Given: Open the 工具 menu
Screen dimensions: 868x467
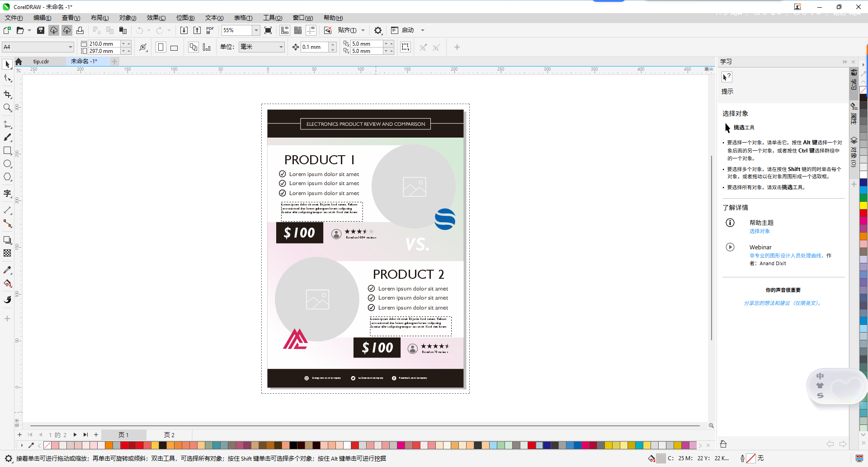Looking at the screenshot, I should [273, 18].
